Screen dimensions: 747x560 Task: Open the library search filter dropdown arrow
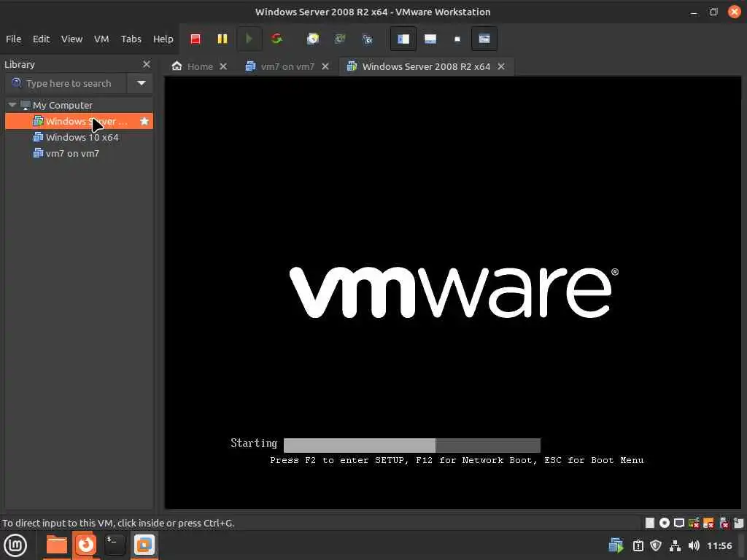pos(141,83)
